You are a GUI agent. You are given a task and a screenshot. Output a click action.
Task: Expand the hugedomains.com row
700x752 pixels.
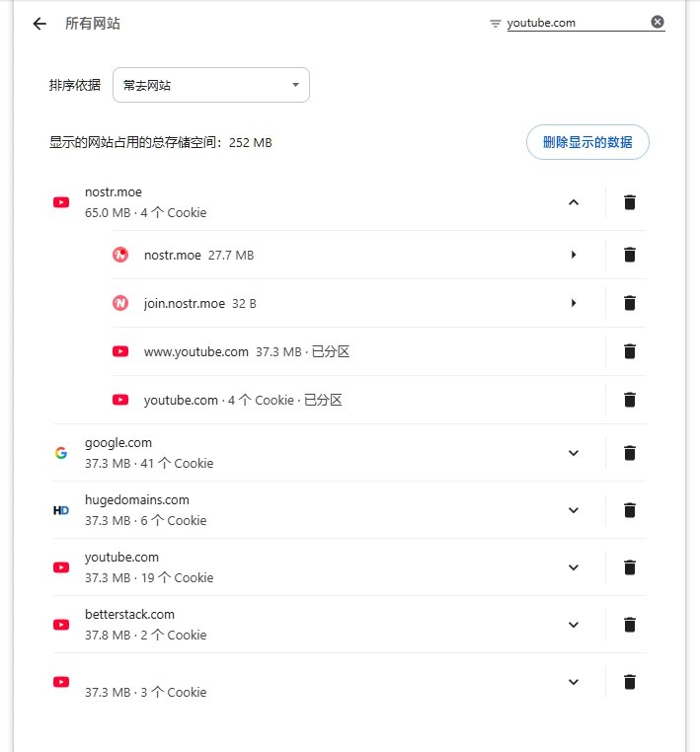tap(573, 510)
